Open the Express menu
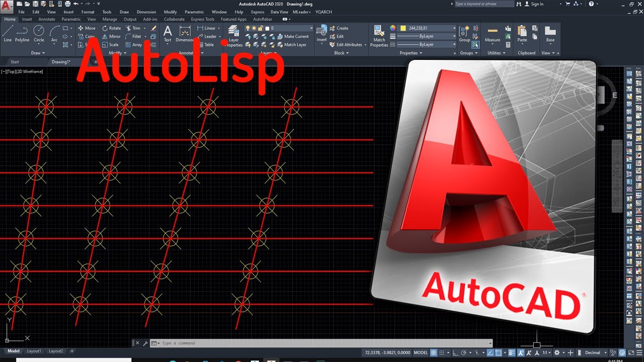 point(258,12)
